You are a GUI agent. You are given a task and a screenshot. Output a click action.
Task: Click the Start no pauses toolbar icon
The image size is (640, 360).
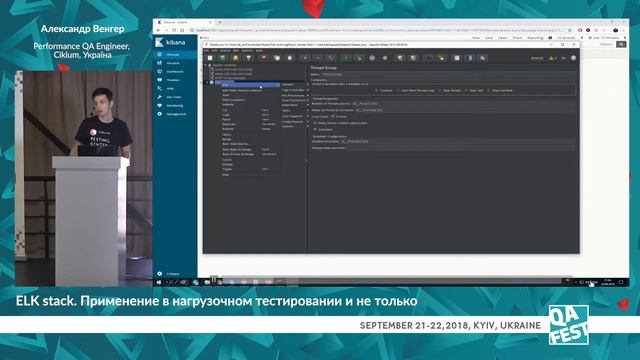click(359, 58)
